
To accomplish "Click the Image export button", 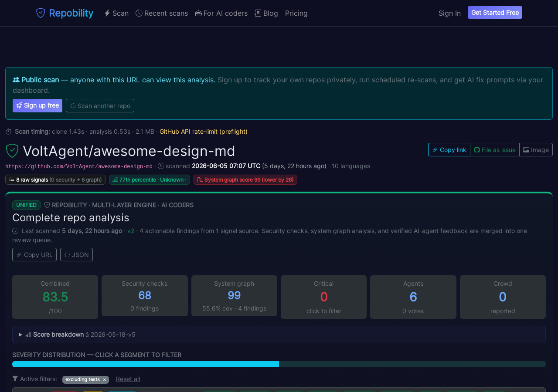I will pyautogui.click(x=536, y=149).
